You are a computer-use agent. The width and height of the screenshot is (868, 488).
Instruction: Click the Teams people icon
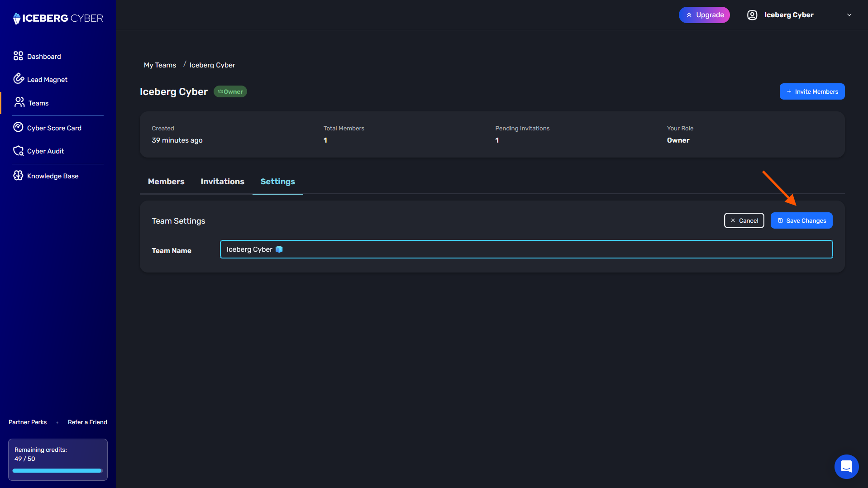point(19,102)
